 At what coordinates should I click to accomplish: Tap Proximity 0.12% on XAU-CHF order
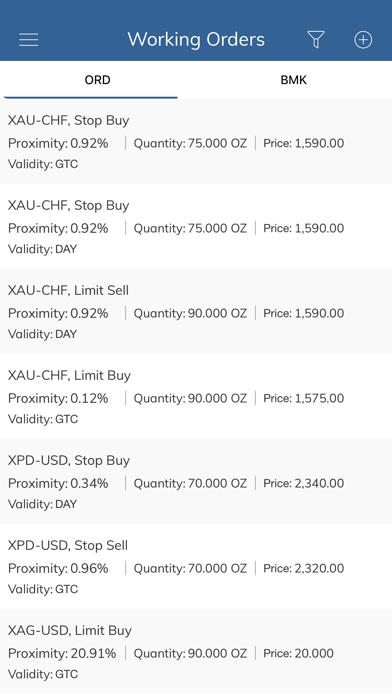coord(58,398)
